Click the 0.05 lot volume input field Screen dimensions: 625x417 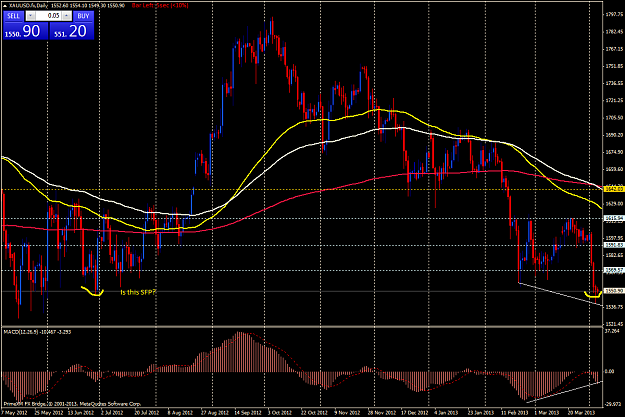coord(49,16)
